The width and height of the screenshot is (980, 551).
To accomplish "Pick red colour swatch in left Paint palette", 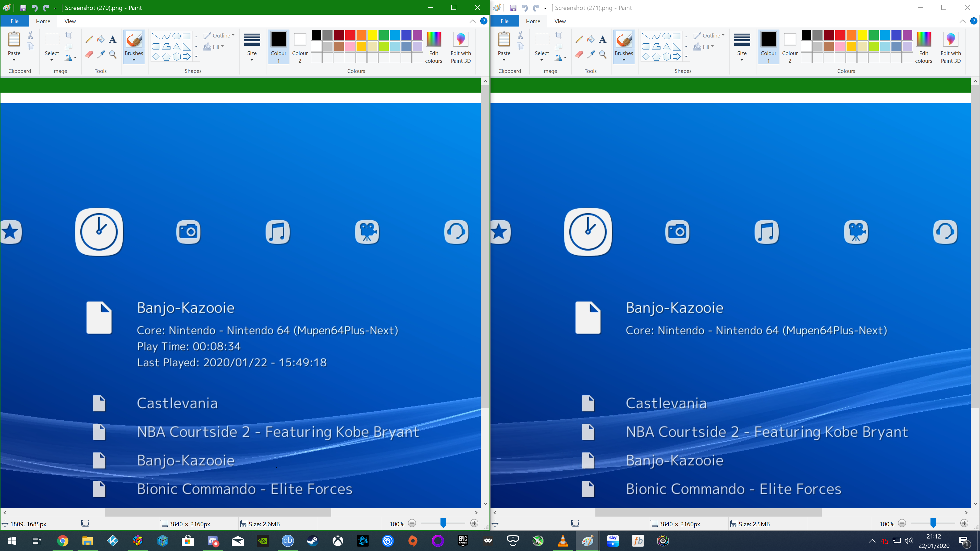I will click(350, 35).
